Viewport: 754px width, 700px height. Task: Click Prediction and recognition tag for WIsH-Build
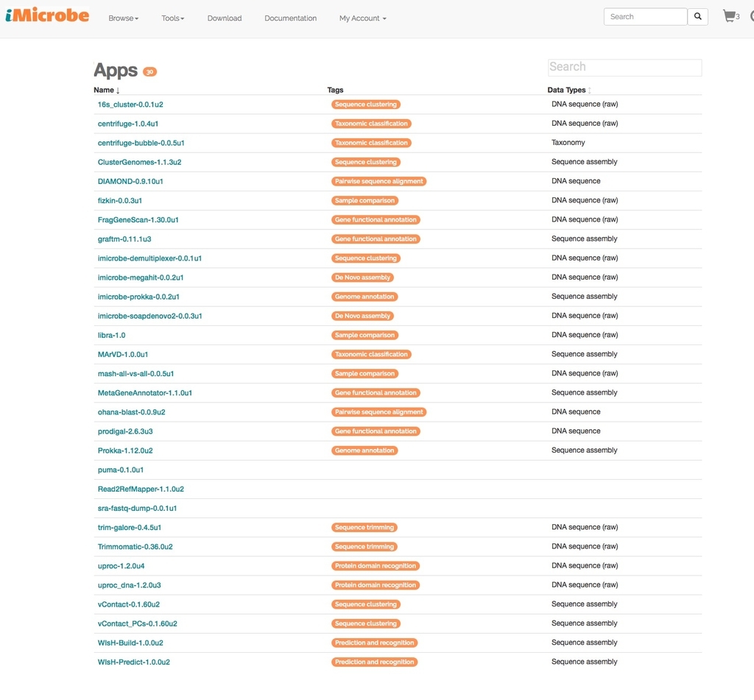[374, 643]
